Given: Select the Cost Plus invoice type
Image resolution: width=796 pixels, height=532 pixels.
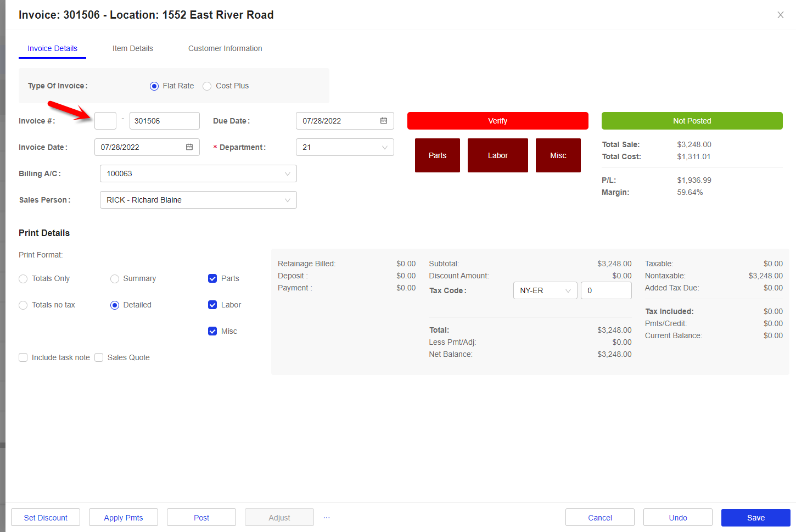Looking at the screenshot, I should point(207,86).
